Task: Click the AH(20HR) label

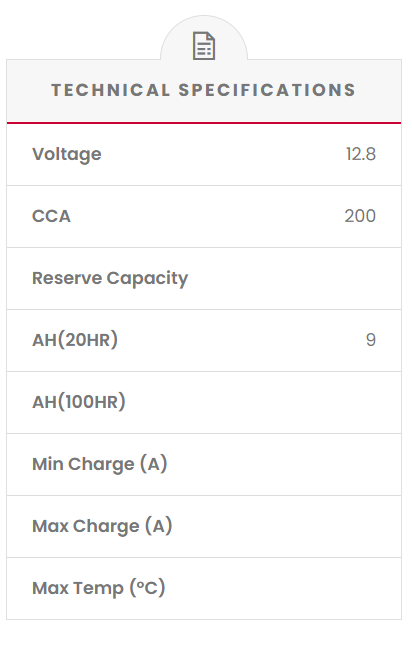Action: (75, 340)
